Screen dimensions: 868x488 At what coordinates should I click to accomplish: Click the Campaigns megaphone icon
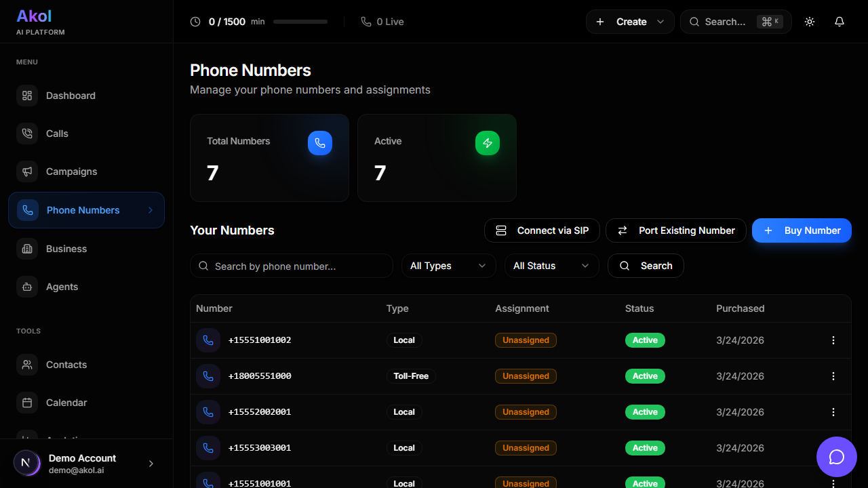[27, 171]
